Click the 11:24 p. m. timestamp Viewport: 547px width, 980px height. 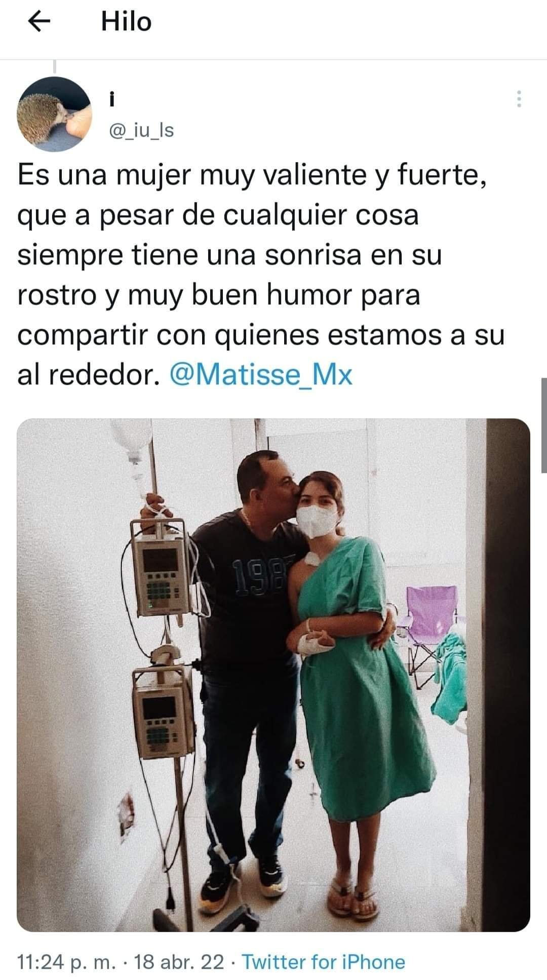pyautogui.click(x=67, y=962)
